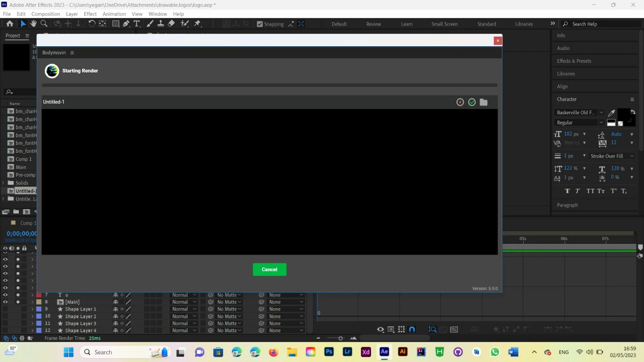Expand Shape Layer 3 properties
The width and height of the screenshot is (644, 362).
[x=33, y=324]
